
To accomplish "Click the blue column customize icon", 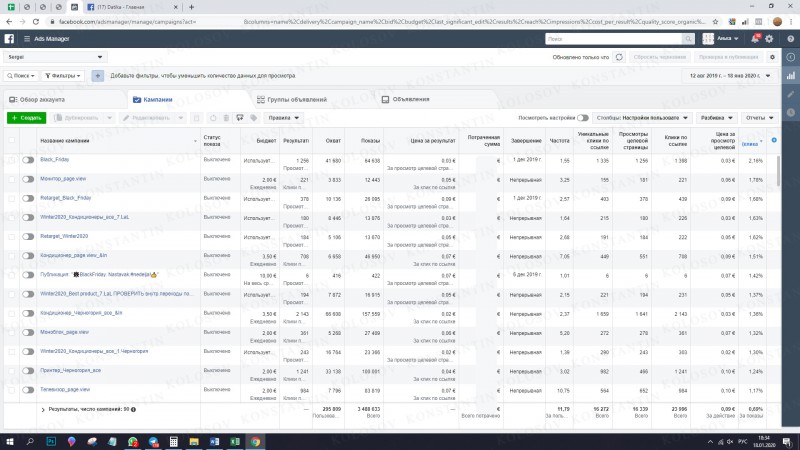I will pyautogui.click(x=774, y=140).
